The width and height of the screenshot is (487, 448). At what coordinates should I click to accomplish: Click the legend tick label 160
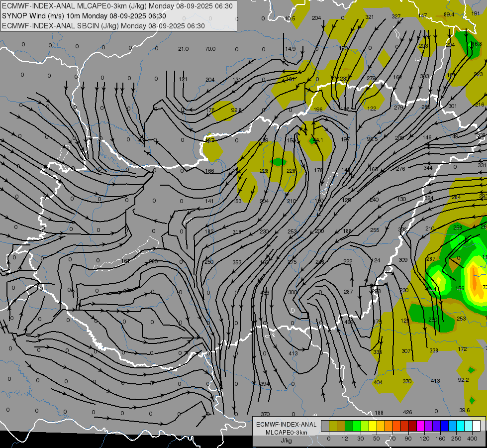tap(440, 439)
